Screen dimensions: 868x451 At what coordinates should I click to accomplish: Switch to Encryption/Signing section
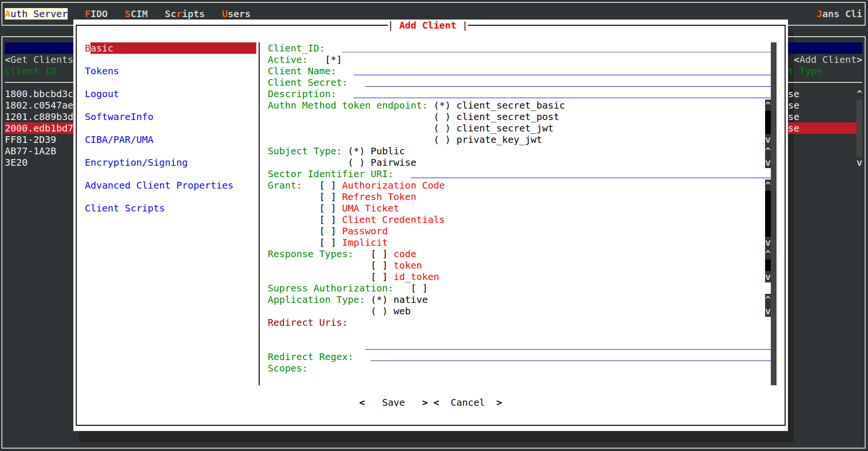(136, 162)
